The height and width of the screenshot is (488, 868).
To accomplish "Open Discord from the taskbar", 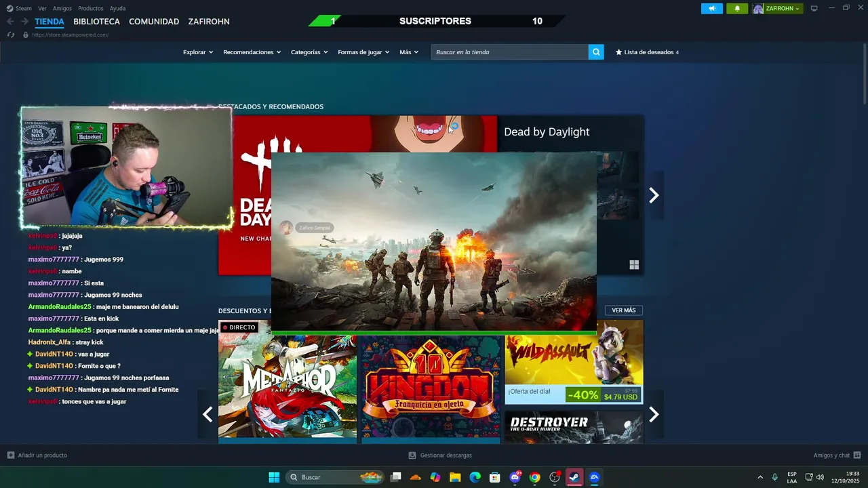I will [515, 477].
